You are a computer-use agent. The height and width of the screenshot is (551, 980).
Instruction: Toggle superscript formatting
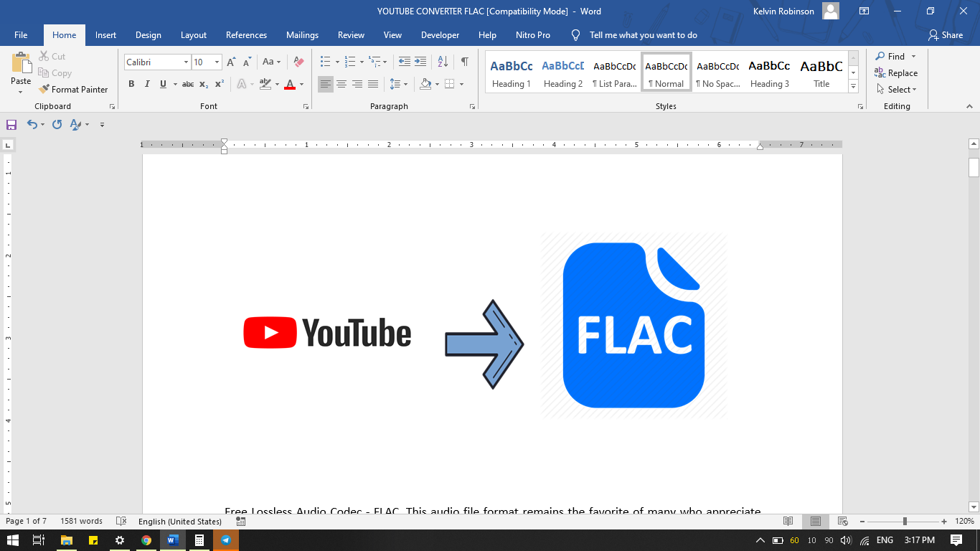(220, 84)
